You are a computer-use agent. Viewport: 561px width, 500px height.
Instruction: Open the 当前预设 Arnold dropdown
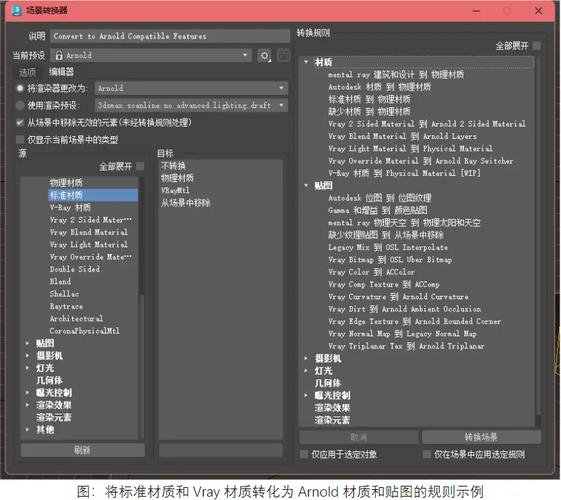click(x=151, y=55)
